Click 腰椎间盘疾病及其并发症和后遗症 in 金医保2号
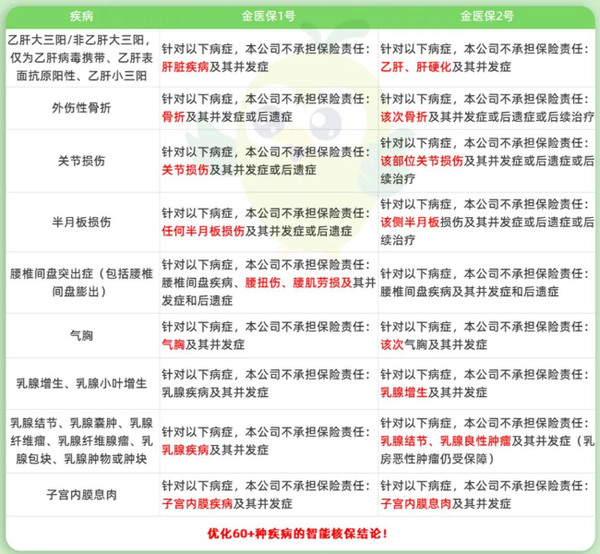The width and height of the screenshot is (600, 554). coord(469,292)
